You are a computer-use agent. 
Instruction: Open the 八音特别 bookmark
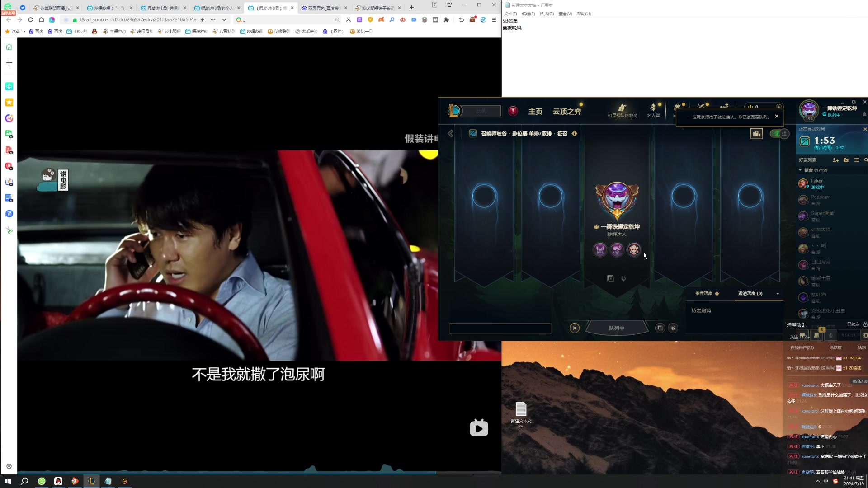pyautogui.click(x=224, y=32)
